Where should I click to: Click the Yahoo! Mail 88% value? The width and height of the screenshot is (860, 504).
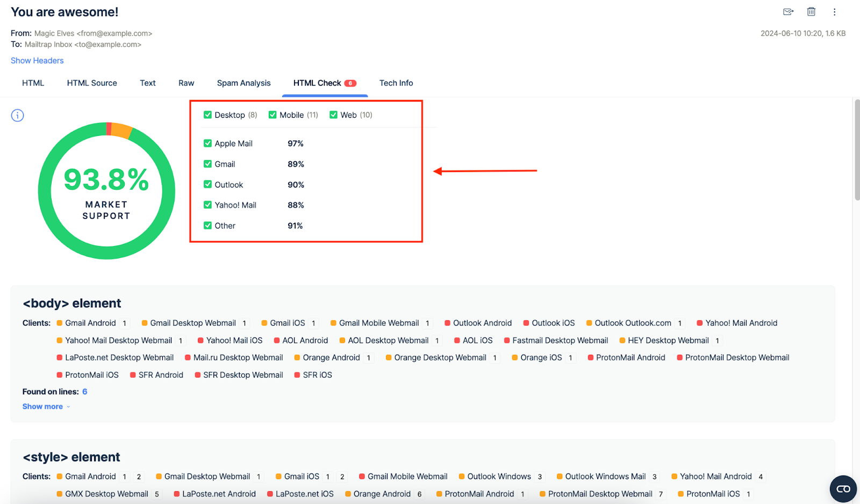(296, 205)
